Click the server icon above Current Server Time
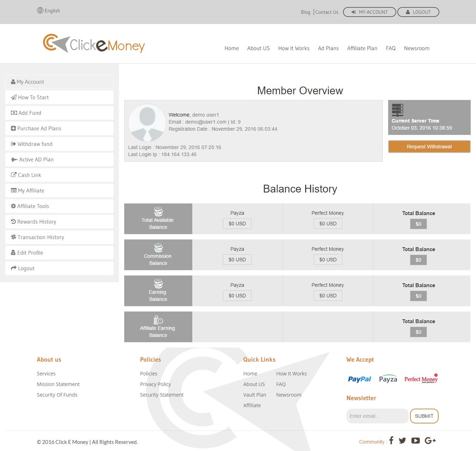The image size is (476, 451). [x=398, y=110]
